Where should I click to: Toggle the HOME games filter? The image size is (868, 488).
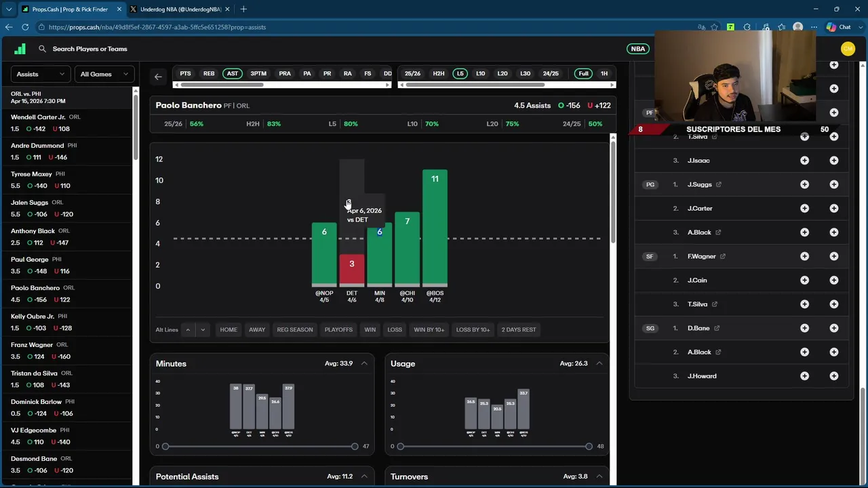(229, 329)
